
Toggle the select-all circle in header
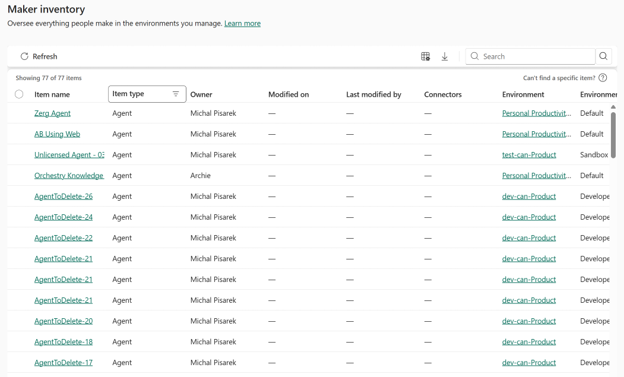[19, 94]
